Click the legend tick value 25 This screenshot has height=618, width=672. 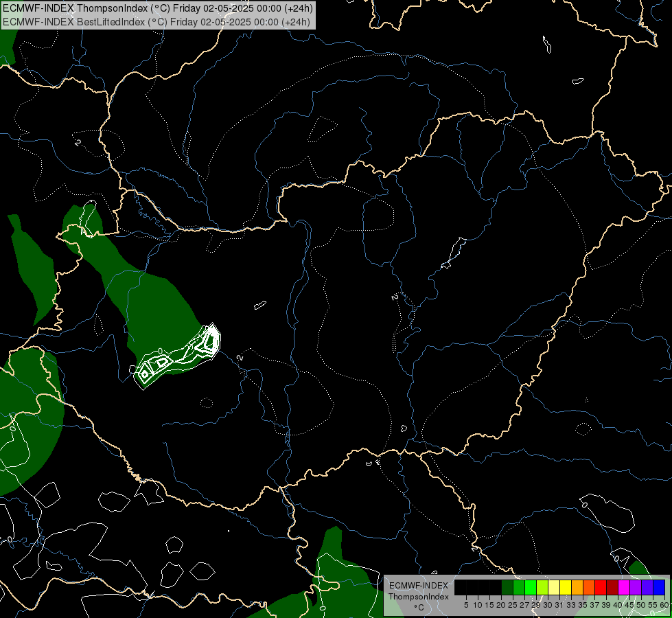pyautogui.click(x=513, y=605)
